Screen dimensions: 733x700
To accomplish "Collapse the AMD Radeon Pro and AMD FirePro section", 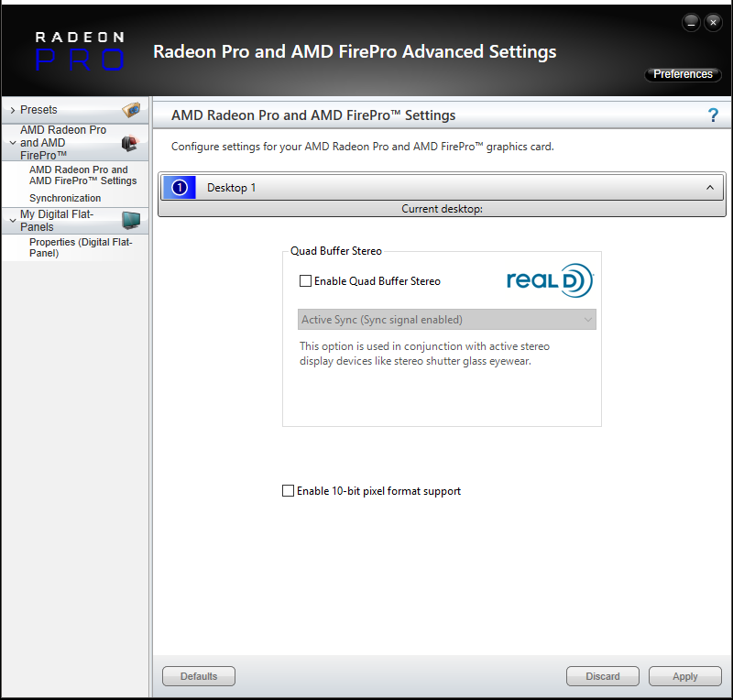I will (x=13, y=143).
